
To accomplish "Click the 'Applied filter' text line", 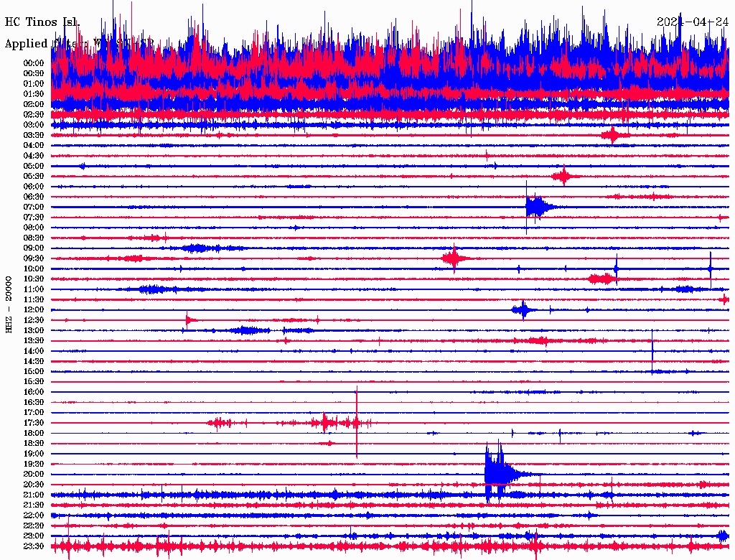I will coord(79,44).
